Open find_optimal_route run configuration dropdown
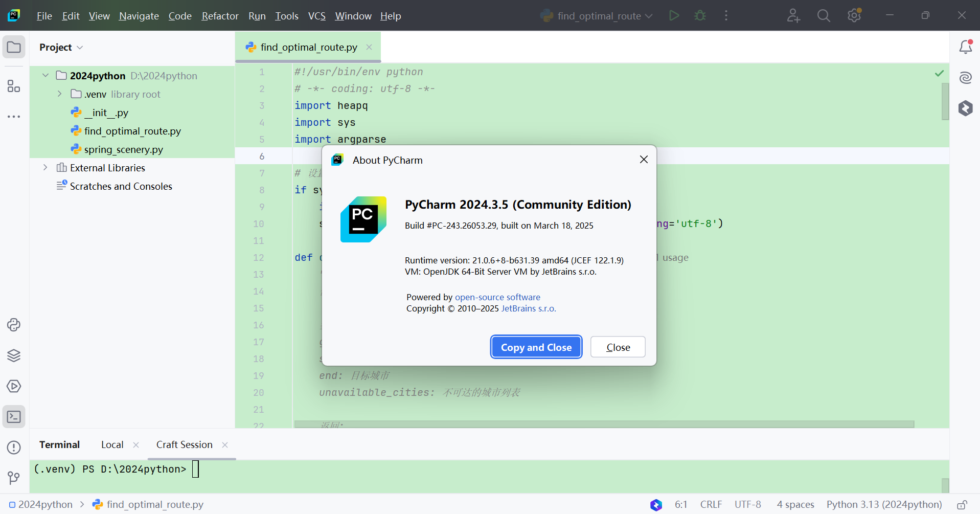The width and height of the screenshot is (980, 514). (597, 16)
